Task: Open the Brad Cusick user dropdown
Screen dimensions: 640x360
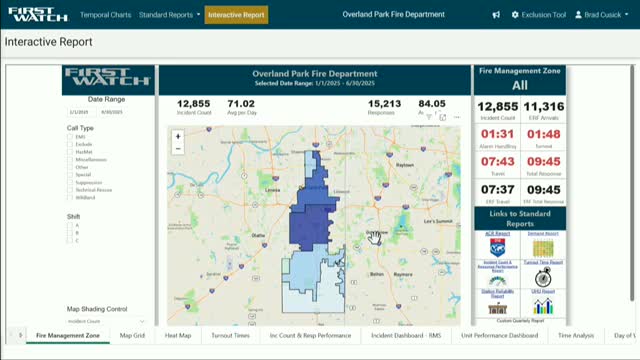Action: point(602,15)
